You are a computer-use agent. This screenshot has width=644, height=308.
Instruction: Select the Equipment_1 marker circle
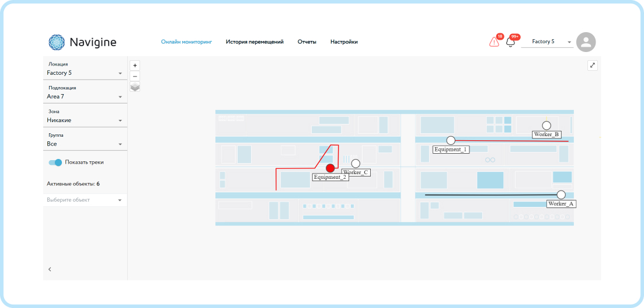click(x=451, y=140)
